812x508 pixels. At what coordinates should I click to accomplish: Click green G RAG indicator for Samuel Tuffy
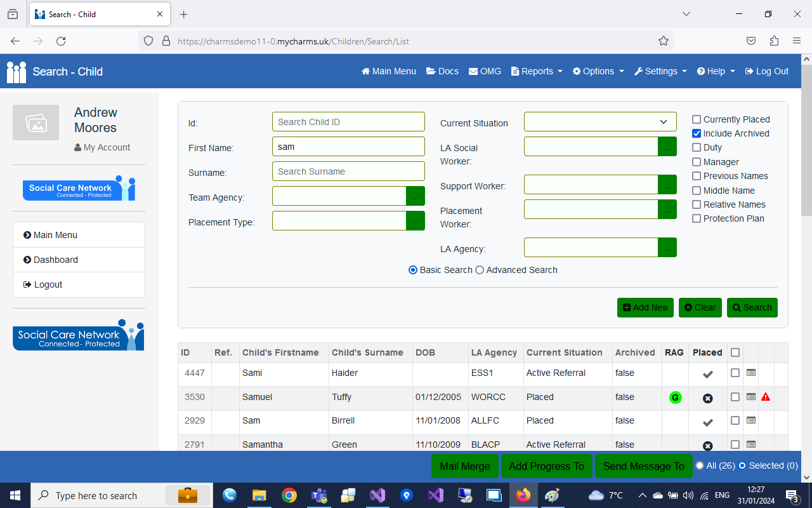[x=676, y=398]
